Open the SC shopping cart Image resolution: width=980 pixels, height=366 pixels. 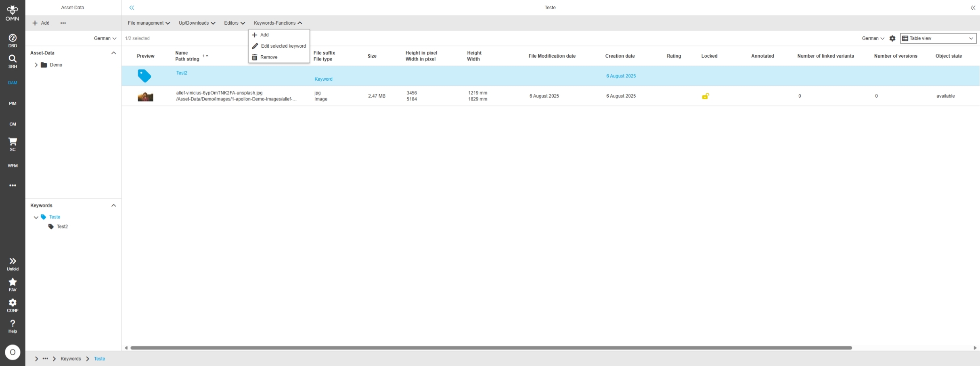click(x=13, y=144)
